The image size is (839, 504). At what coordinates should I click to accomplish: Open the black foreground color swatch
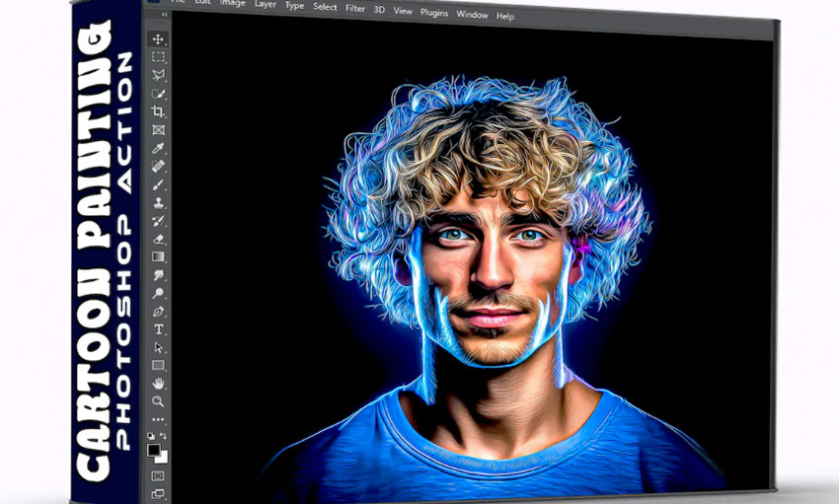point(154,450)
